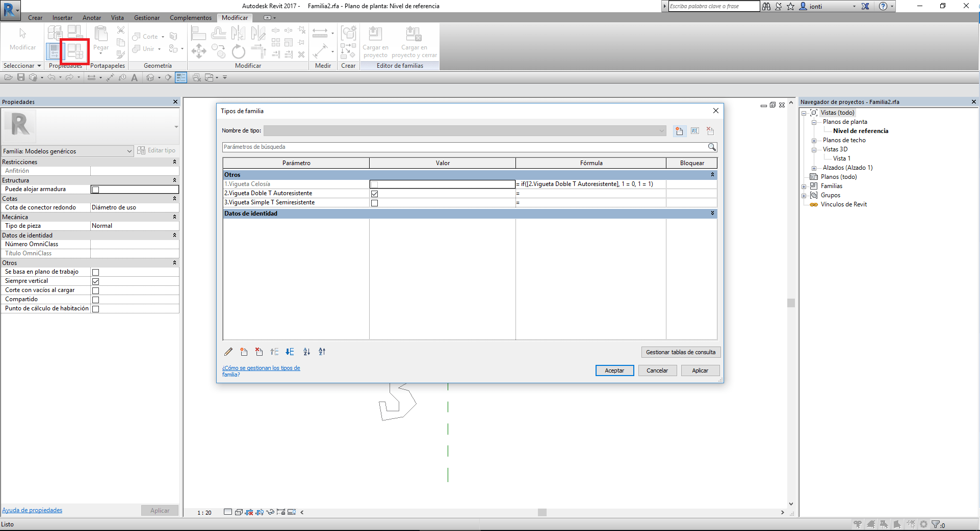Click the move parameter down icon

[x=290, y=352]
